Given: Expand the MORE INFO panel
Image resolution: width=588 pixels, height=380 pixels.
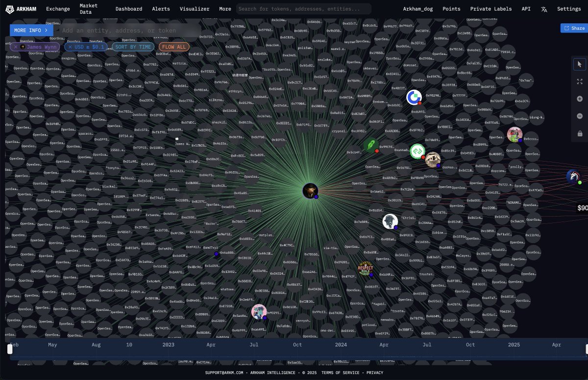Looking at the screenshot, I should 31,30.
